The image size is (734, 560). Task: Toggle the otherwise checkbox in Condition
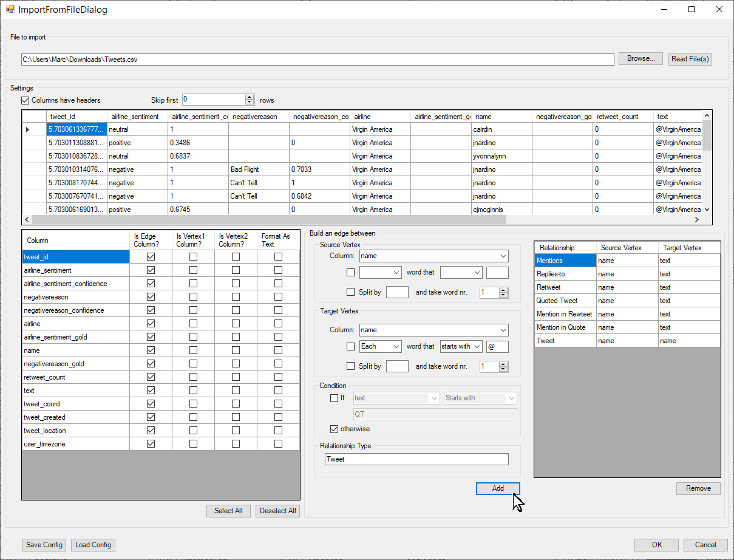[x=334, y=429]
